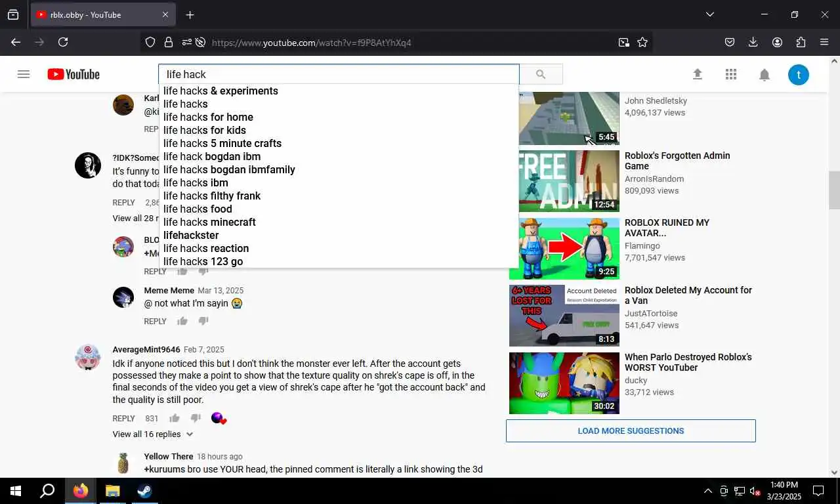Open video title 'Roblox's Forgotten Admin Game'
840x504 pixels.
coord(677,161)
